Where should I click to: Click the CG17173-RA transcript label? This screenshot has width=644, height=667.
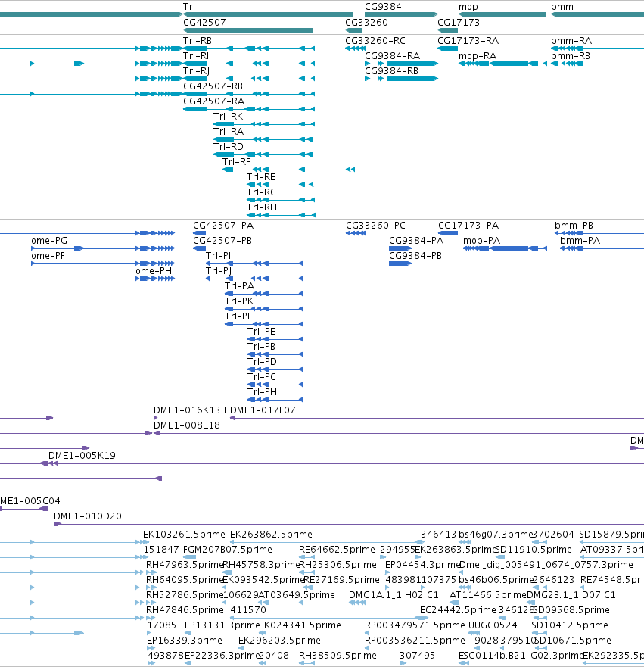[468, 41]
